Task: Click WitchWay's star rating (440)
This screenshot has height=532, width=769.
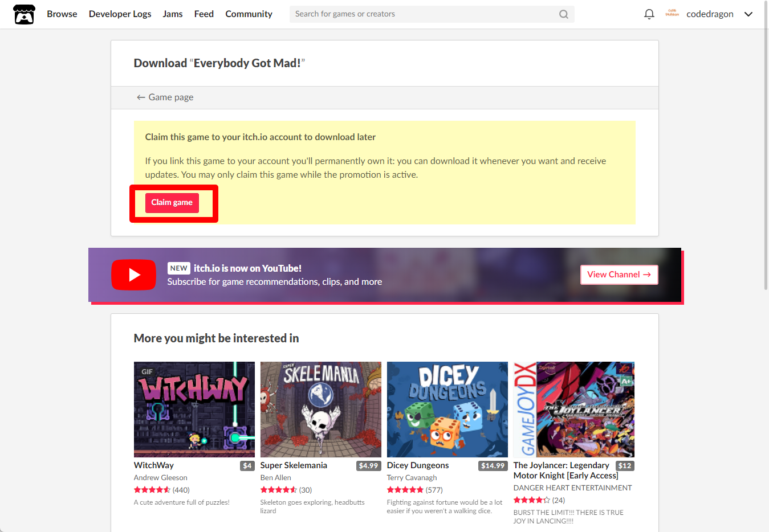Action: (x=162, y=490)
